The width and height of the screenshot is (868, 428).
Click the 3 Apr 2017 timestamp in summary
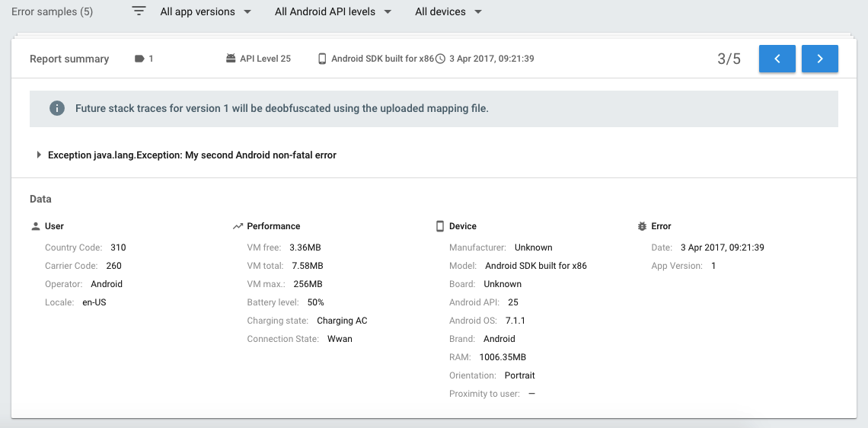[x=491, y=59]
